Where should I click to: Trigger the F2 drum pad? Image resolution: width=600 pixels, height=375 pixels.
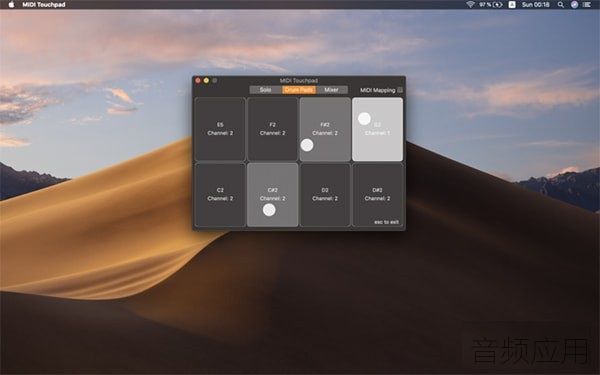[272, 129]
